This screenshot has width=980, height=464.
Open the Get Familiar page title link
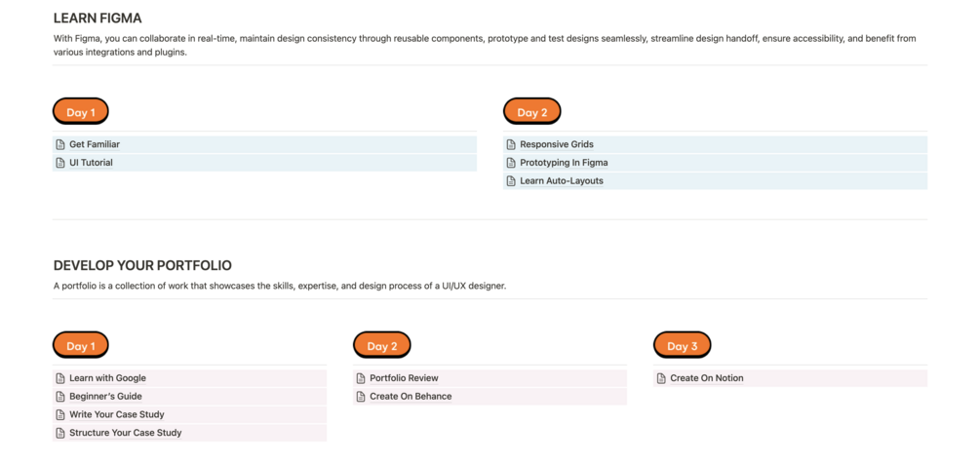coord(95,144)
